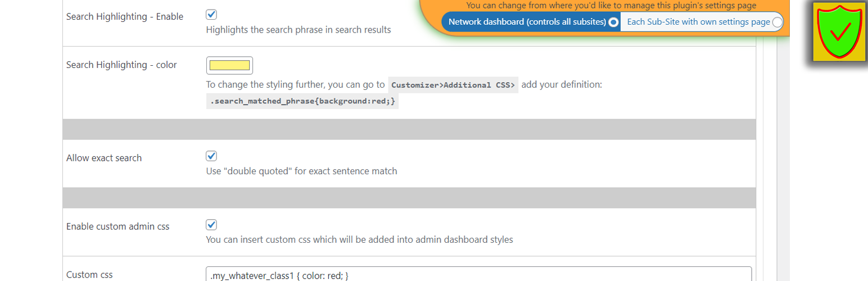Click the .search_matched_phrase code example

(302, 102)
